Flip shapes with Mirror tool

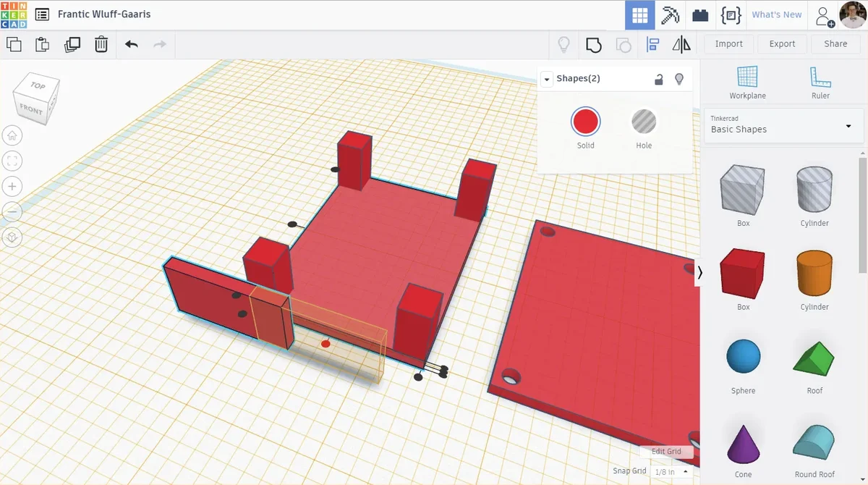681,45
